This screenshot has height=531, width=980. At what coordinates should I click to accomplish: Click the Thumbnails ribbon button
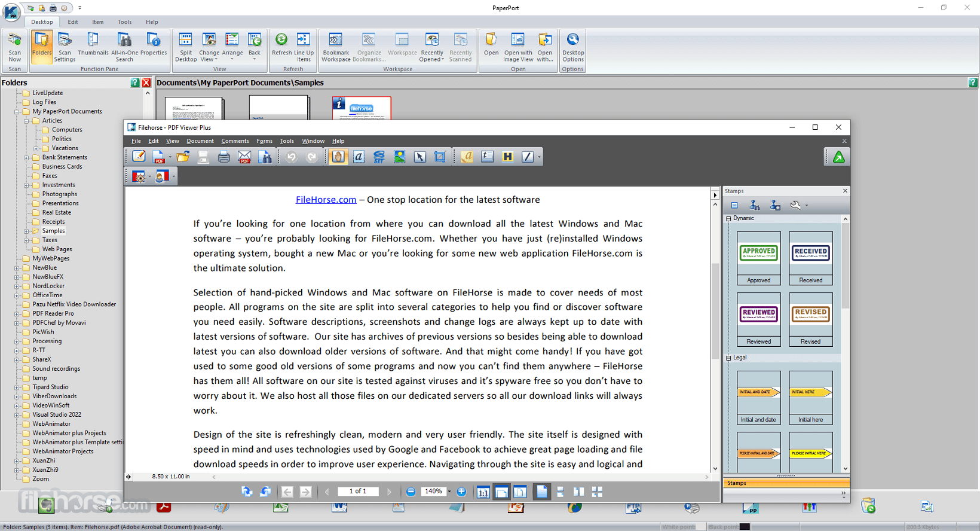[93, 44]
